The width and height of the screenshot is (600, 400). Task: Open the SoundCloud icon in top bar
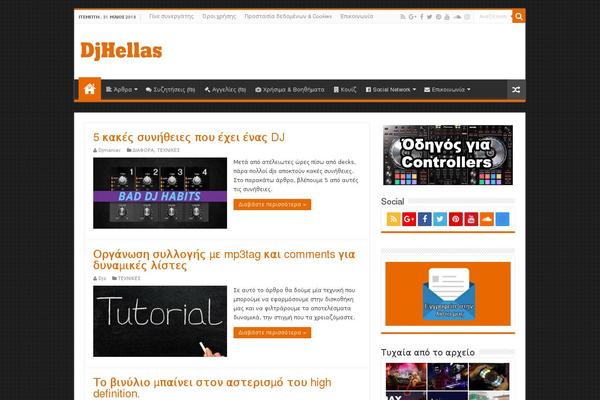(457, 17)
